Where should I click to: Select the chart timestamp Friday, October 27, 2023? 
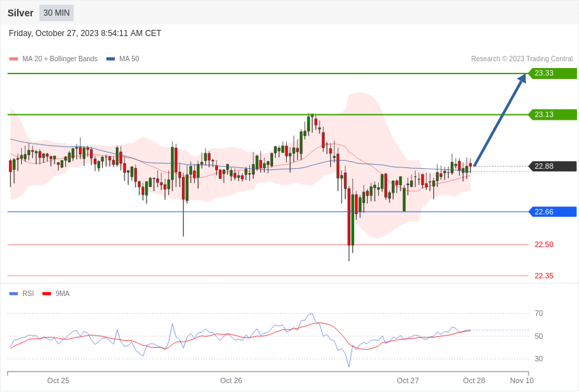click(85, 33)
